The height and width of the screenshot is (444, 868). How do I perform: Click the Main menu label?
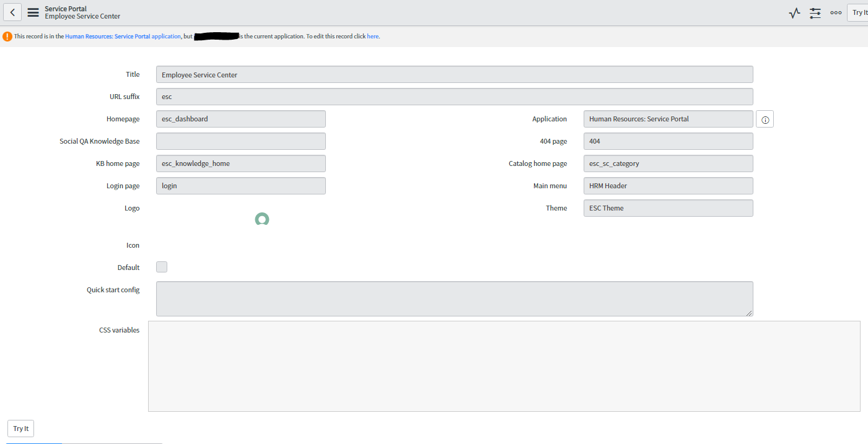point(550,186)
